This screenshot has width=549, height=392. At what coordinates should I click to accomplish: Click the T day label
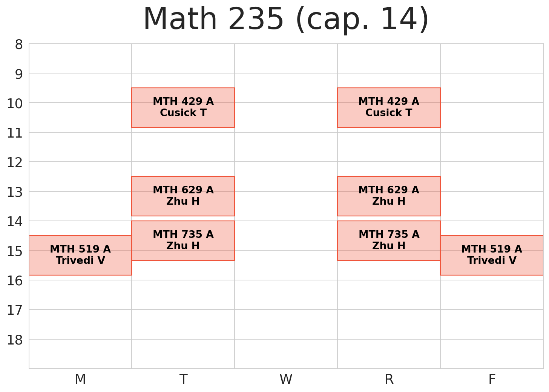[183, 379]
